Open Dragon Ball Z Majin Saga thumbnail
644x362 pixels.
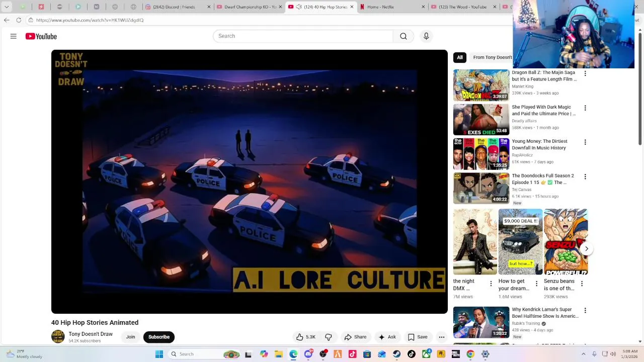click(481, 85)
